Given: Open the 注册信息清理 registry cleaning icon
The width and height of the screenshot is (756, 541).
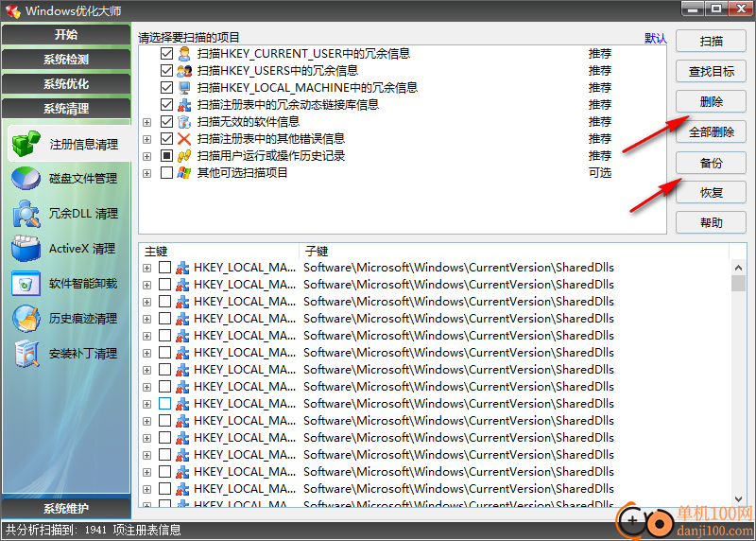Looking at the screenshot, I should [26, 144].
